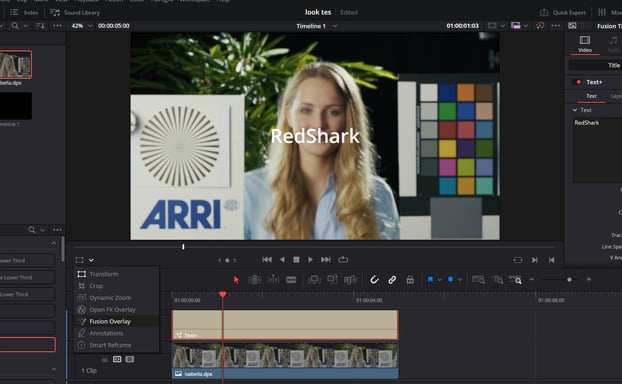Click go to next clip icon
Image resolution: width=622 pixels, height=384 pixels.
click(535, 260)
